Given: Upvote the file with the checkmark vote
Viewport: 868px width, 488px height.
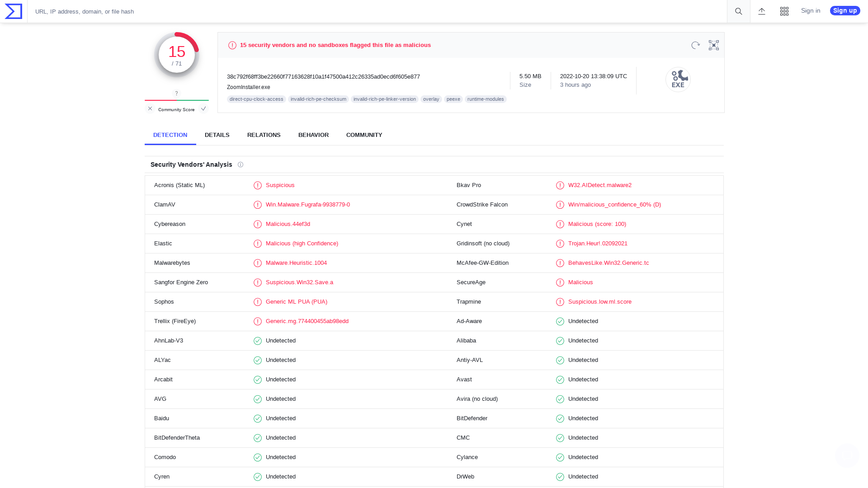Looking at the screenshot, I should (203, 108).
